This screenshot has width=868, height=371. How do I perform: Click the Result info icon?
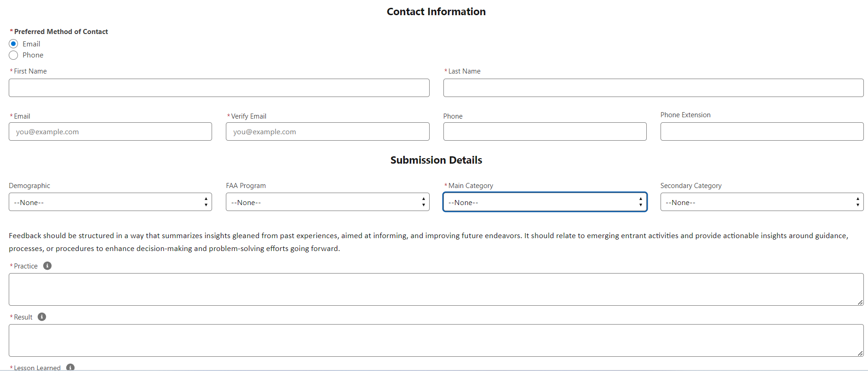pos(42,317)
